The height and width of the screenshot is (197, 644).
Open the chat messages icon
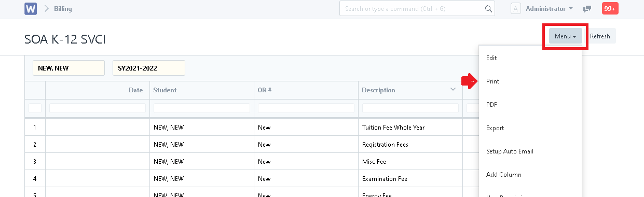587,9
